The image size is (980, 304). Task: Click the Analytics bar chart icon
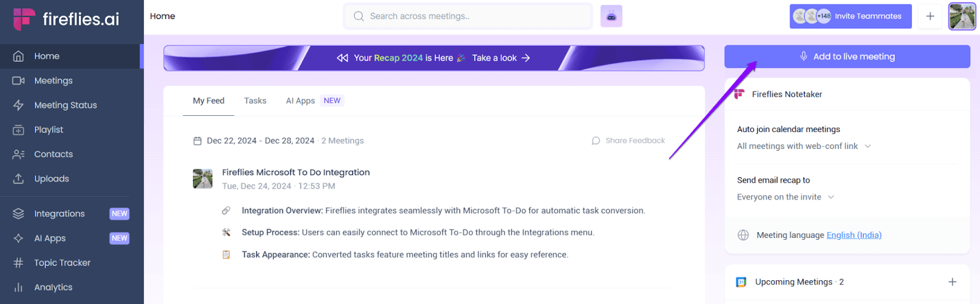click(x=18, y=287)
